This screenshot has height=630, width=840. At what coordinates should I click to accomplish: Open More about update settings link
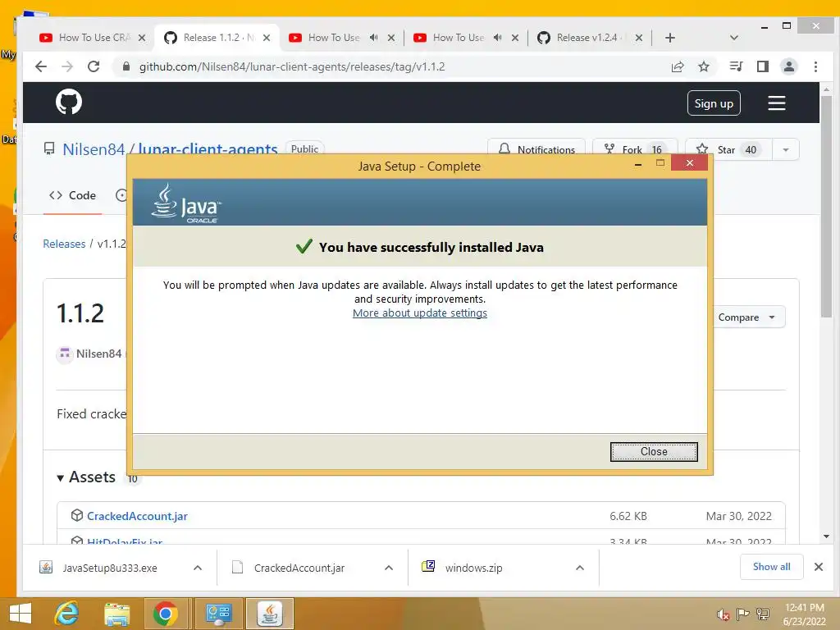click(419, 313)
